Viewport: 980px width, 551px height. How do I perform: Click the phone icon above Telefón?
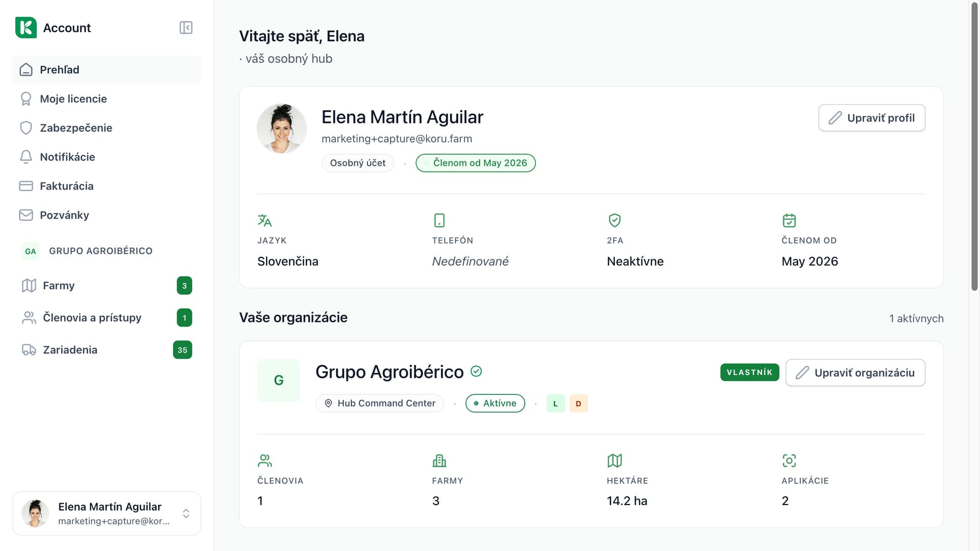439,220
